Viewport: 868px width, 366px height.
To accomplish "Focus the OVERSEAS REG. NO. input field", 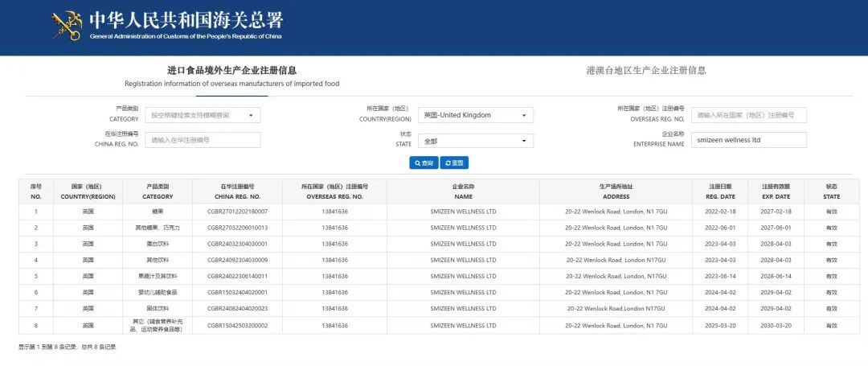I will coord(748,115).
